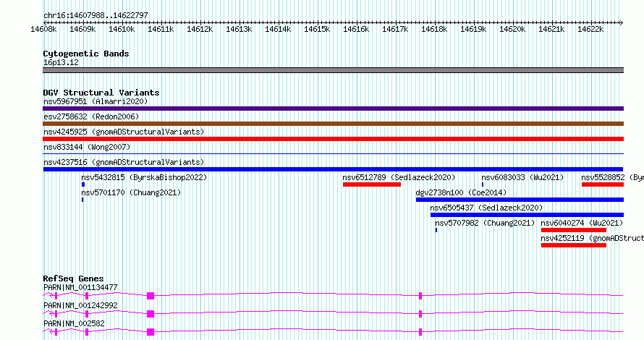644x340 pixels.
Task: Click the red nsv6512789 variant bar
Action: [x=372, y=184]
